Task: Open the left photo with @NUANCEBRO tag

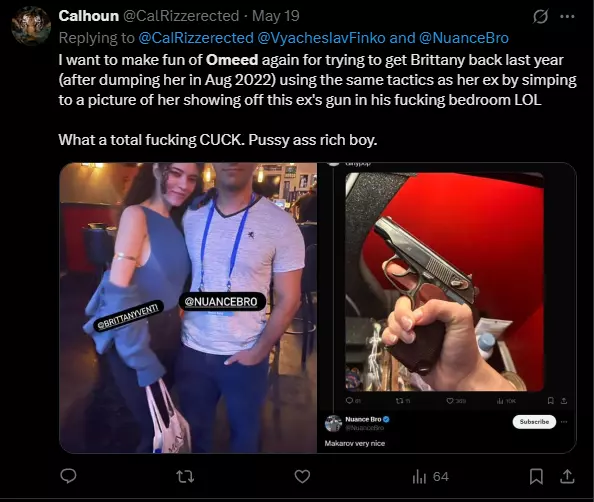Action: coord(188,308)
